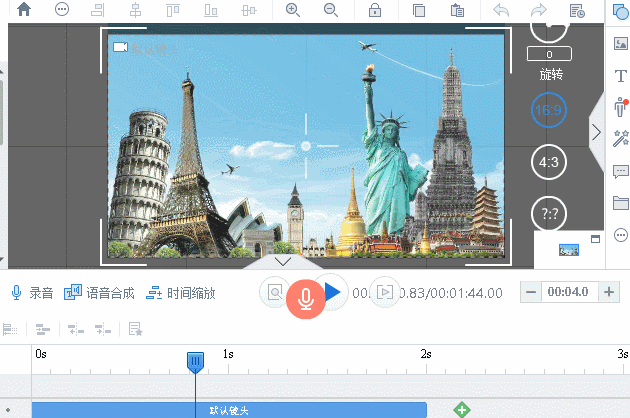Screen dimensions: 630x418
Task: Open the image panel in right sidebar
Action: point(620,44)
